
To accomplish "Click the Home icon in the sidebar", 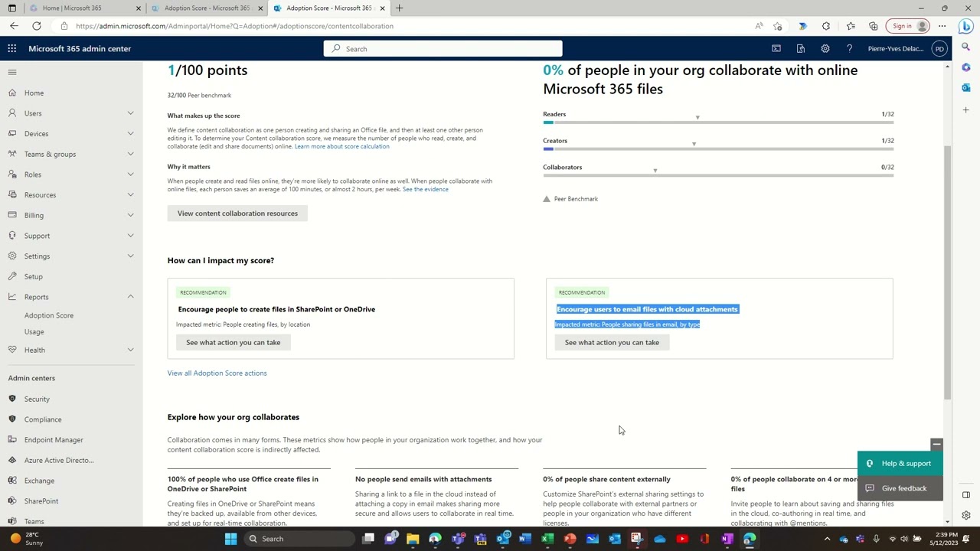I will tap(12, 93).
